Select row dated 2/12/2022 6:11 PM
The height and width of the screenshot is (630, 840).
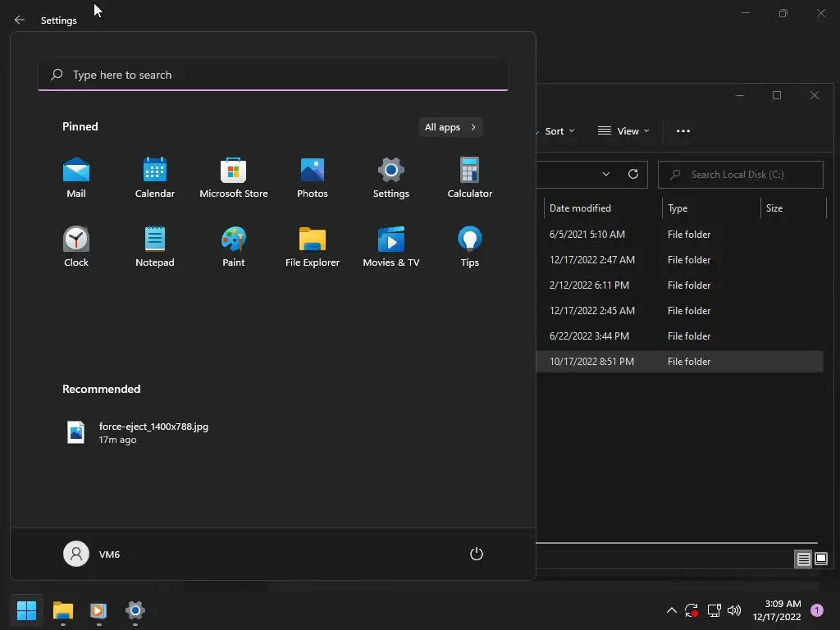680,285
